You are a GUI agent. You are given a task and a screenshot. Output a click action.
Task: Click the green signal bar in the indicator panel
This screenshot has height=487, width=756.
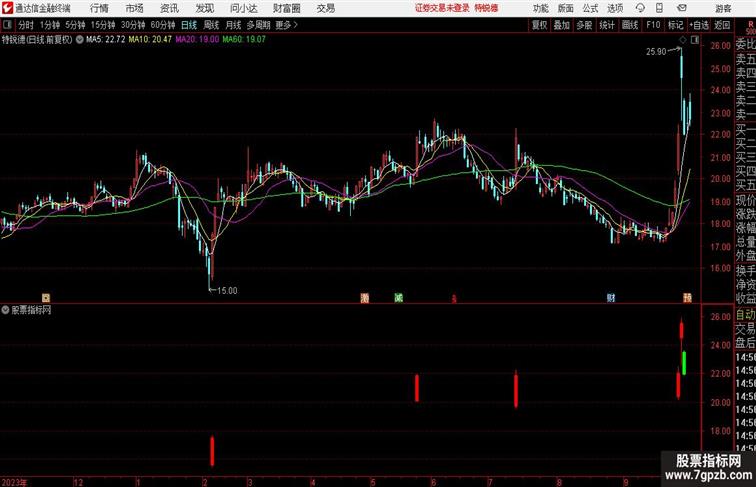pos(684,363)
